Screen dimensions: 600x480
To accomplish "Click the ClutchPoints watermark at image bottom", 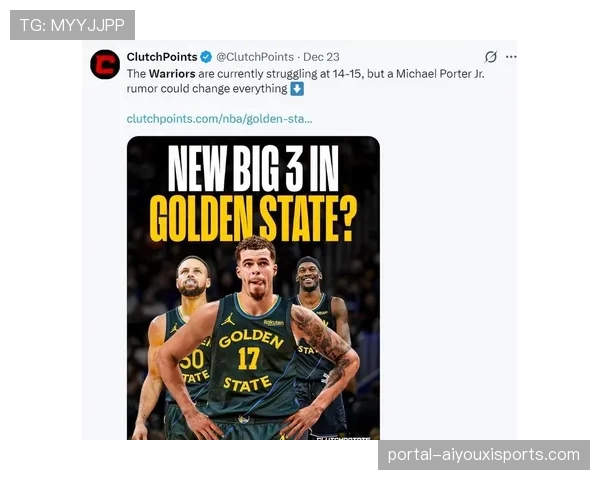I will coord(343,438).
